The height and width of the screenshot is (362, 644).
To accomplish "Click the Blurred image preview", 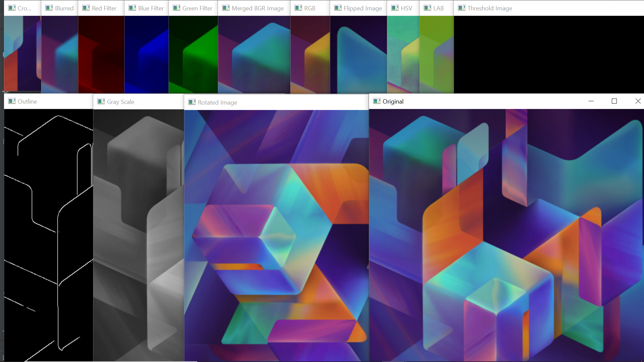I will point(60,55).
